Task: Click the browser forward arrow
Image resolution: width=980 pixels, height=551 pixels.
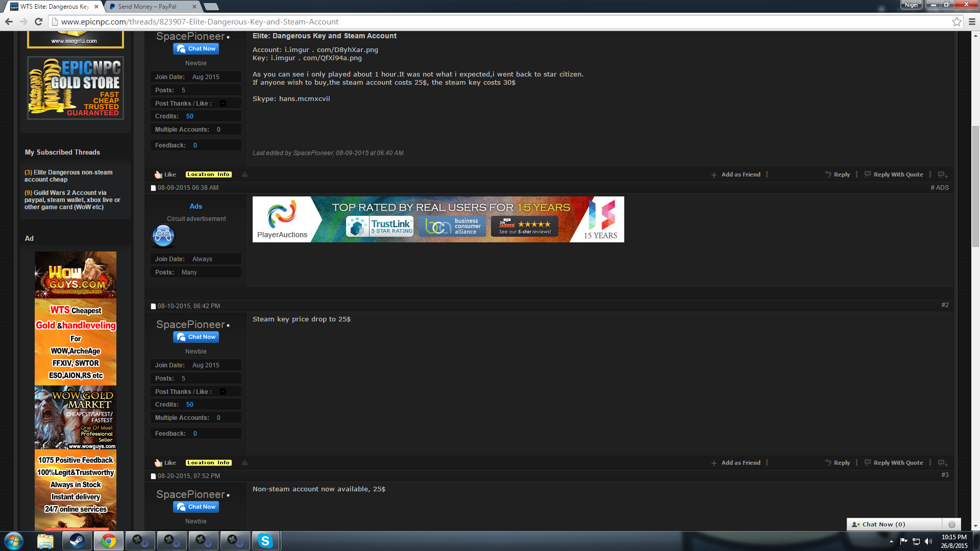Action: [x=23, y=21]
